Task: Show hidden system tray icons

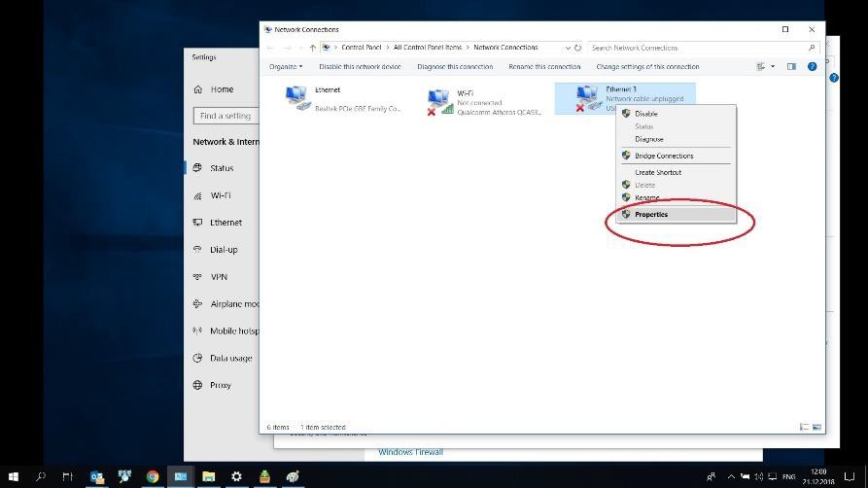Action: coord(731,476)
